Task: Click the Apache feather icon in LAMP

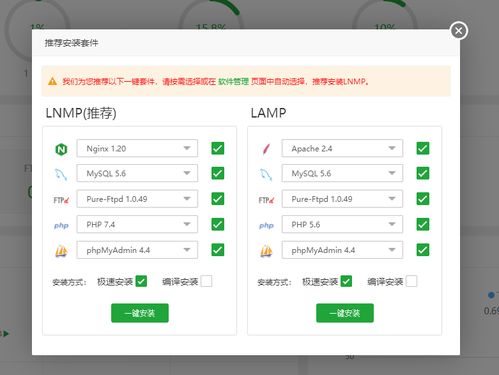Action: (x=266, y=149)
